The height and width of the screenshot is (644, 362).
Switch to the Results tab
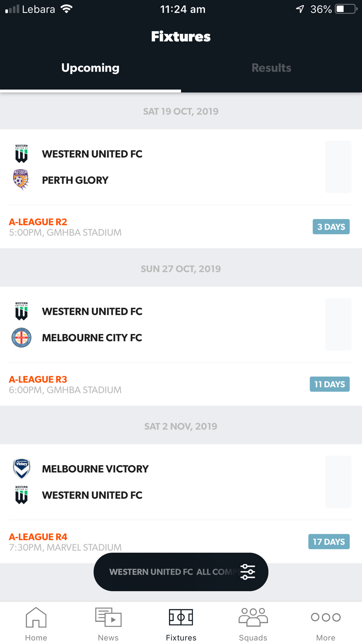[271, 68]
